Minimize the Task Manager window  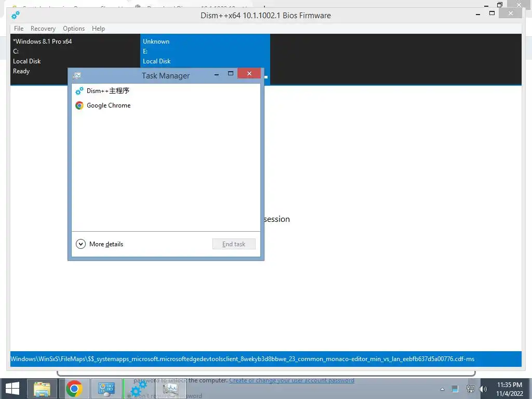click(x=217, y=74)
